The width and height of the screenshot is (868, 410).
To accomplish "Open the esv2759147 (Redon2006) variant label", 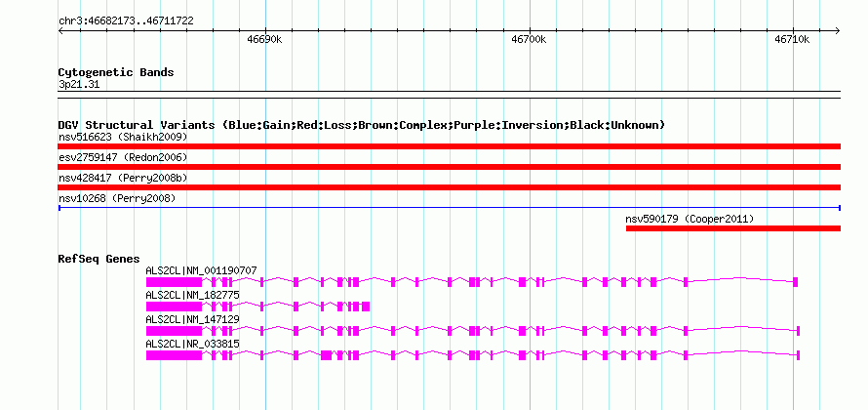I will point(123,157).
